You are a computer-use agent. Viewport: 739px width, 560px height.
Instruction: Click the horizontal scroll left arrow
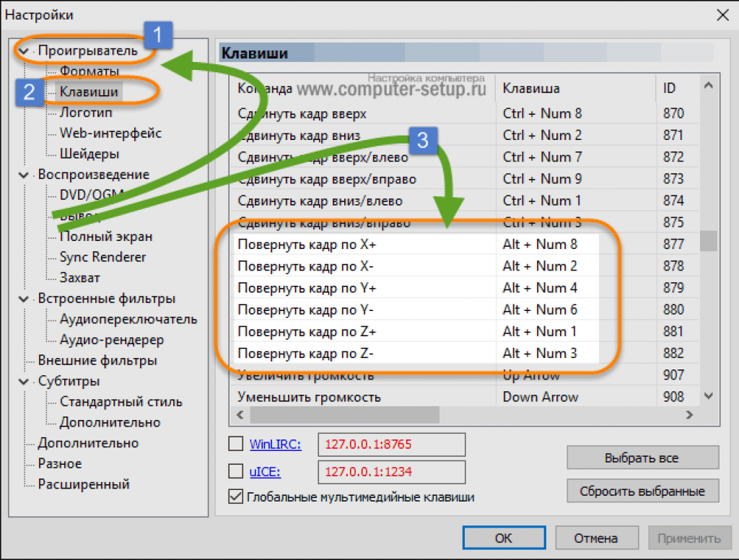[240, 415]
